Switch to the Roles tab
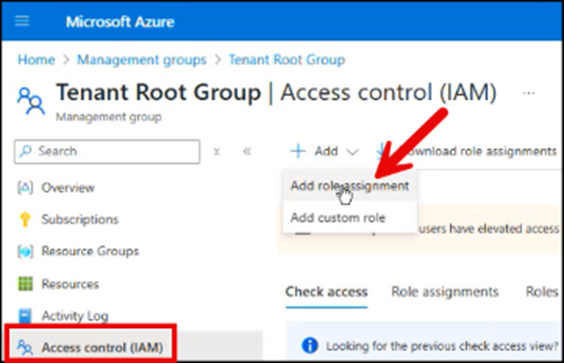 (x=542, y=292)
